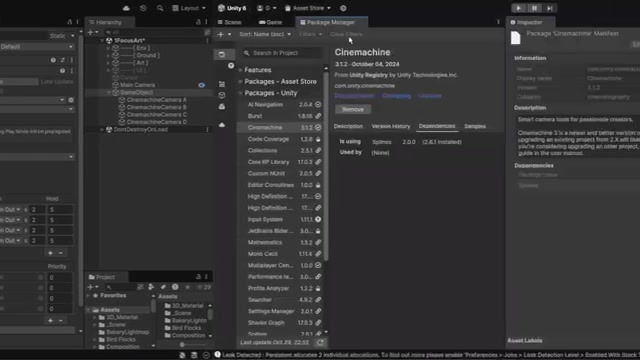Select the Unity Registry sidebar icon

coord(222,84)
